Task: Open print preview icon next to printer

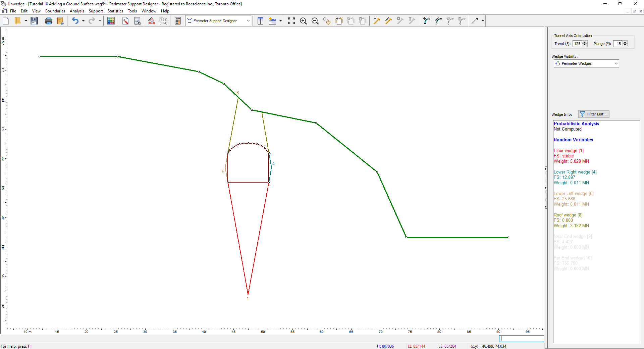Action: point(60,21)
